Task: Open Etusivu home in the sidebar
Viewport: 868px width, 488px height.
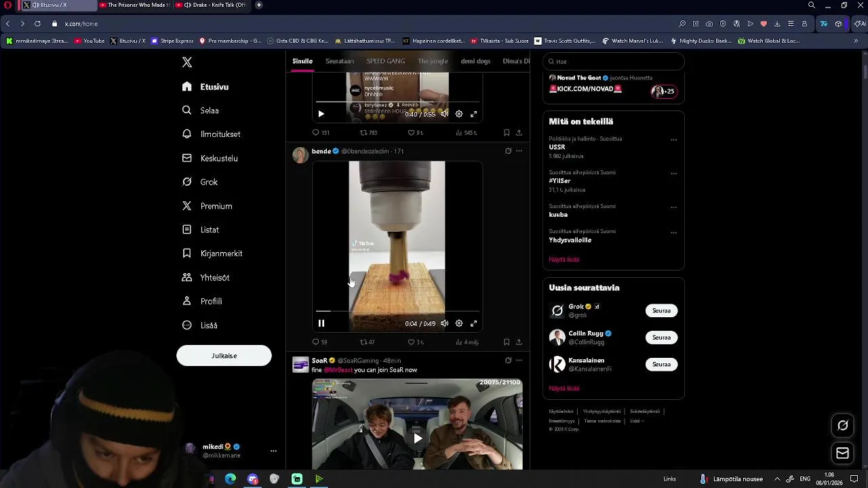Action: pyautogui.click(x=205, y=87)
